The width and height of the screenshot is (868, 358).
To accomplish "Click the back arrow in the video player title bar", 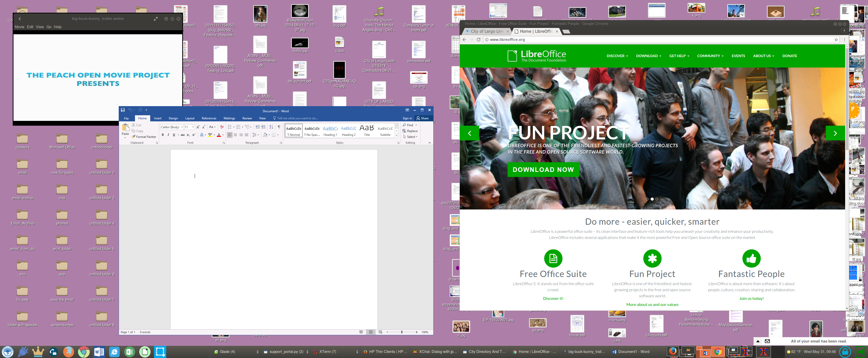I will [x=20, y=19].
